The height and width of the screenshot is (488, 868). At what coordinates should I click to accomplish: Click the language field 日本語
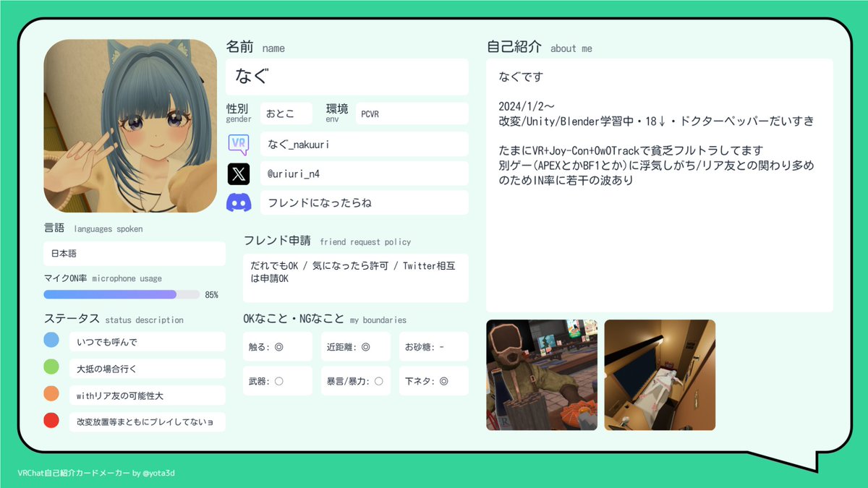pos(135,254)
